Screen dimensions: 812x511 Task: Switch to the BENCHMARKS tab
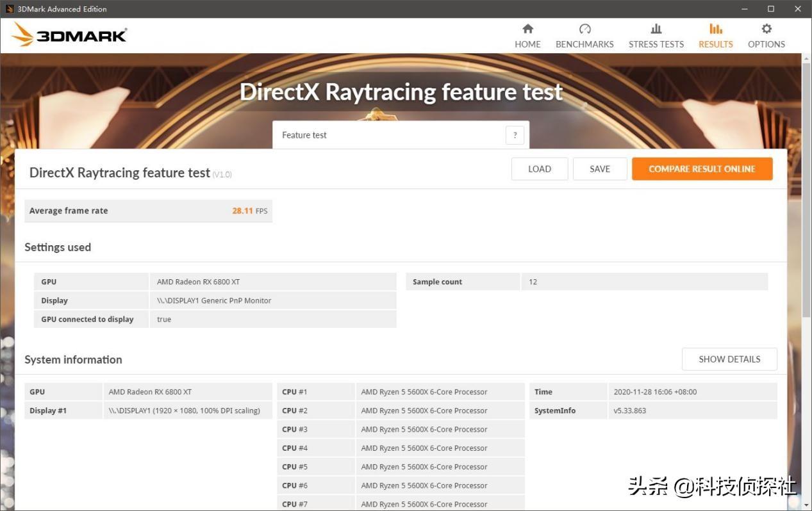584,44
